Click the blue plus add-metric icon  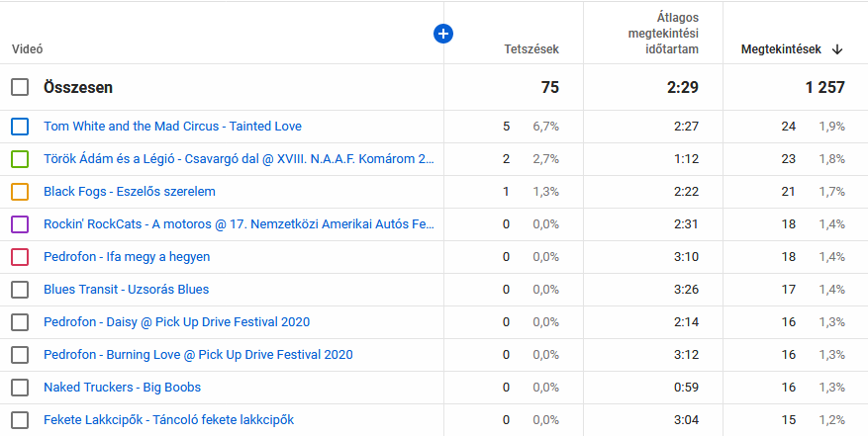(x=443, y=34)
